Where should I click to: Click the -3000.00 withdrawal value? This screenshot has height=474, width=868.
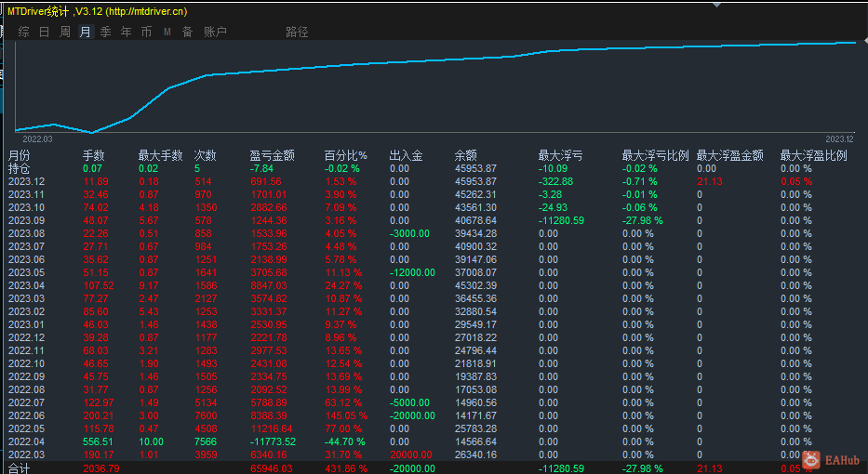[x=409, y=233]
